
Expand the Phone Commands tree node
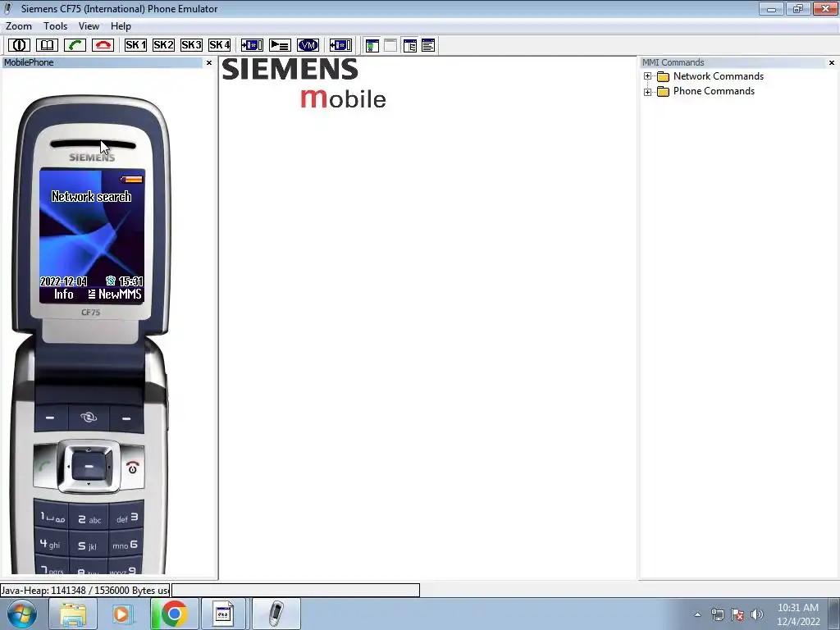coord(648,92)
